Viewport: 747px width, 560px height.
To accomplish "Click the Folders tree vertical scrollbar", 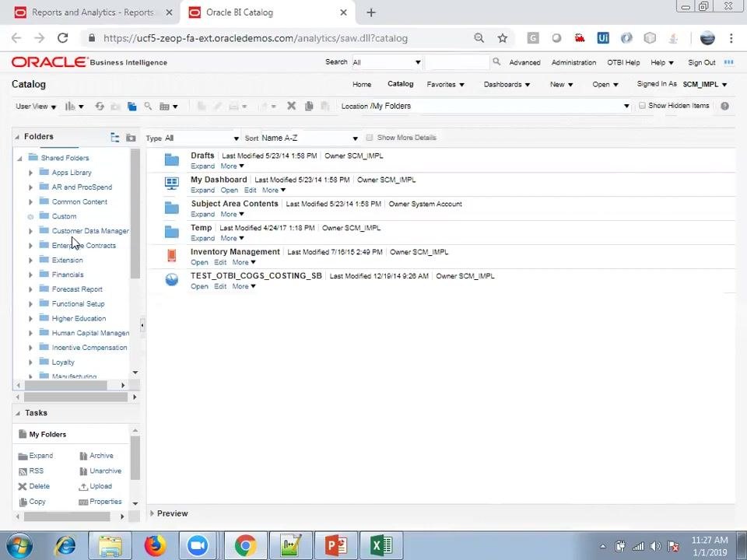I will tap(135, 213).
